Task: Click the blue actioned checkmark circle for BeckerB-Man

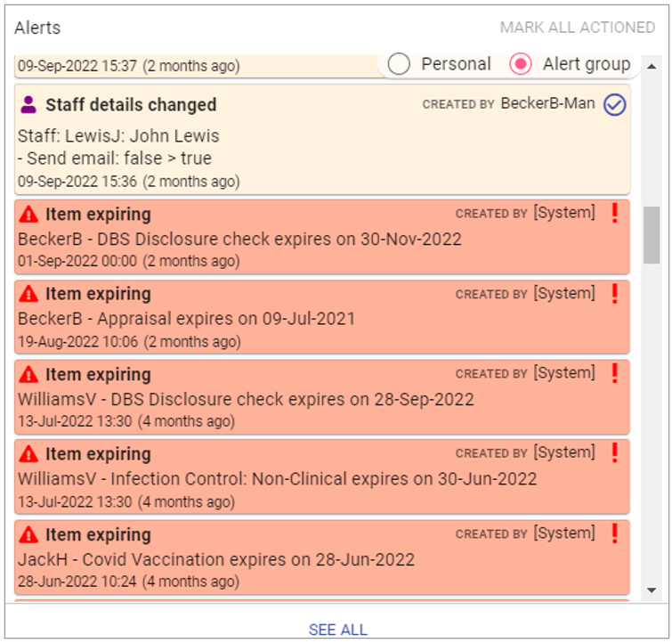Action: pyautogui.click(x=615, y=105)
